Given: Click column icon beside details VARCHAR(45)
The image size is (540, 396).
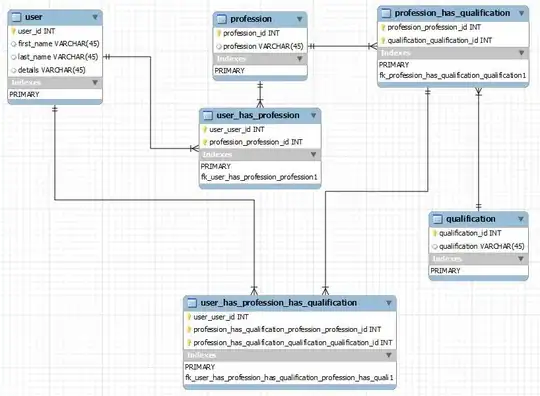Looking at the screenshot, I should [x=14, y=70].
